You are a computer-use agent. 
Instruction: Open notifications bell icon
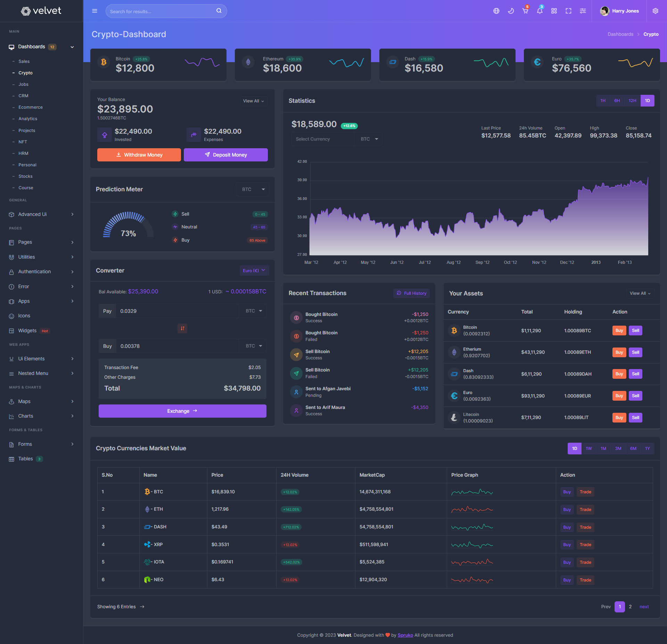pos(540,11)
